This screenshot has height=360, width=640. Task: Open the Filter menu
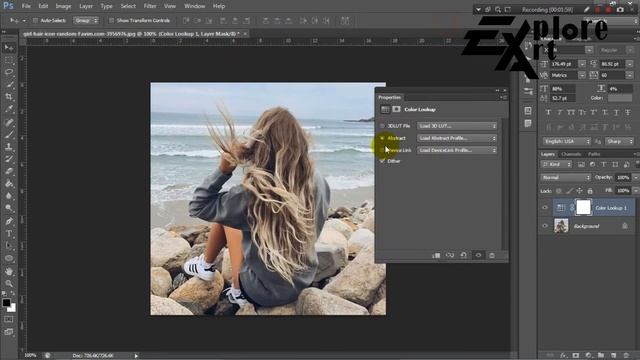click(x=150, y=6)
